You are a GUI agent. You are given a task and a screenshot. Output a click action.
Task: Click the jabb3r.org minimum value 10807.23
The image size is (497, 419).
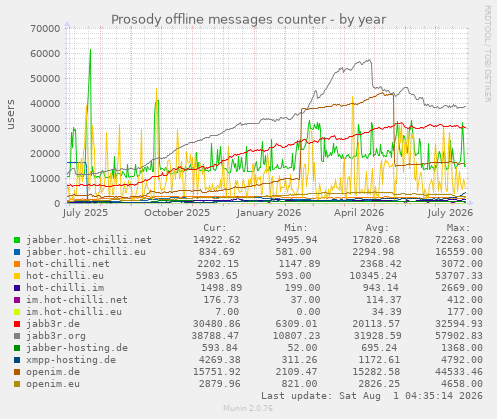pos(297,336)
